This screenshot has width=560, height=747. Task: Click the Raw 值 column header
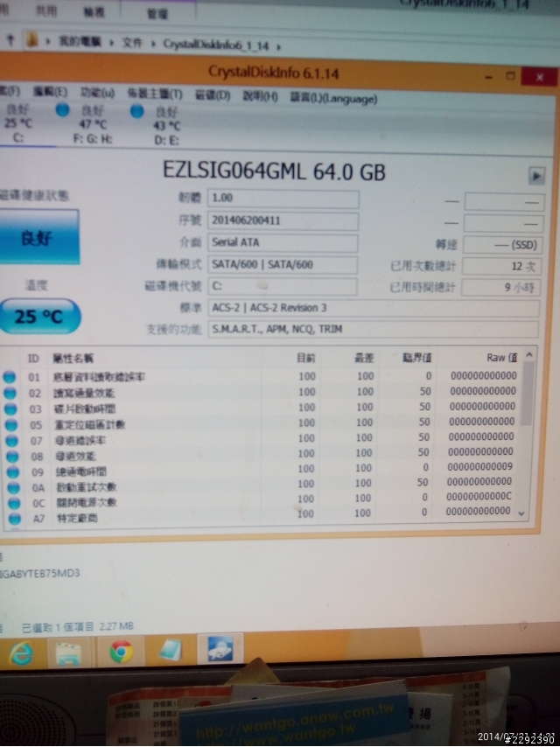pyautogui.click(x=501, y=358)
